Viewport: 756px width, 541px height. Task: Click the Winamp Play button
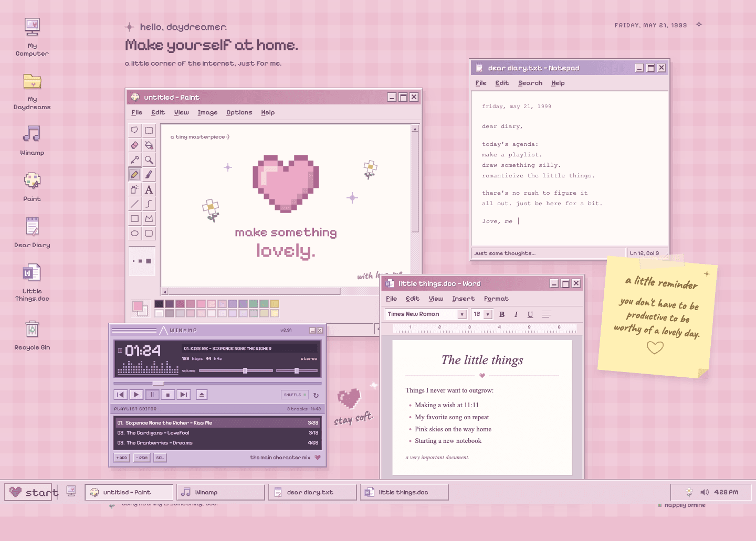click(136, 395)
